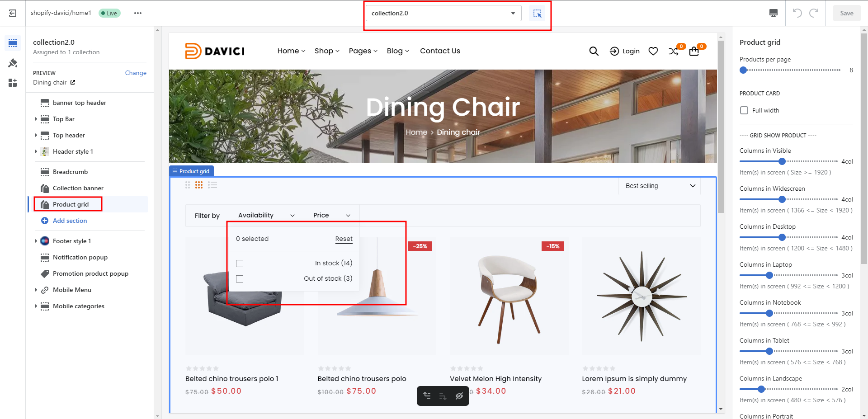Open the Shop navigation menu

pyautogui.click(x=327, y=51)
